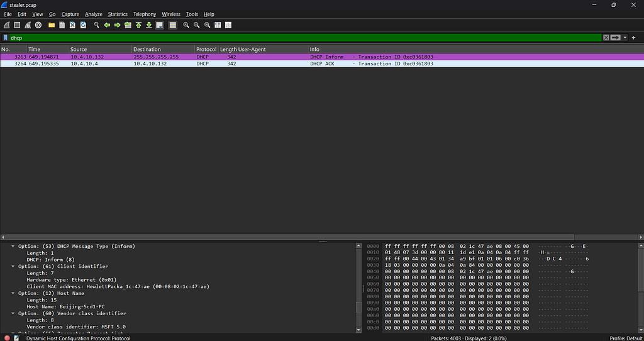Screen dimensions: 644x341
Task: Go back in packet history
Action: pos(107,25)
